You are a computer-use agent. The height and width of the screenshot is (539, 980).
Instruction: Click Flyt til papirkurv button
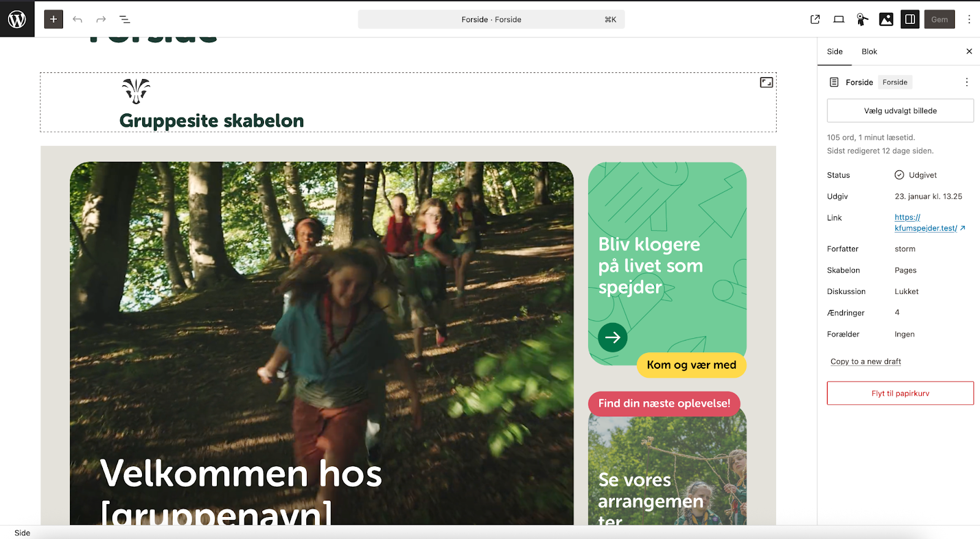click(900, 393)
